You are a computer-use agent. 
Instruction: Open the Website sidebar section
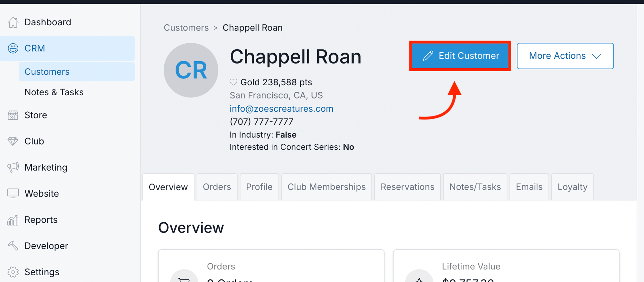pyautogui.click(x=67, y=193)
